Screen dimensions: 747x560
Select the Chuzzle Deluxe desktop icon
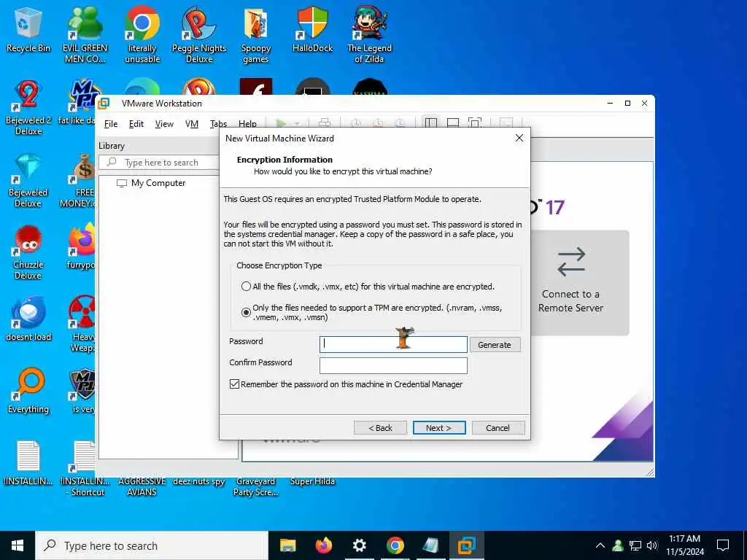point(28,252)
